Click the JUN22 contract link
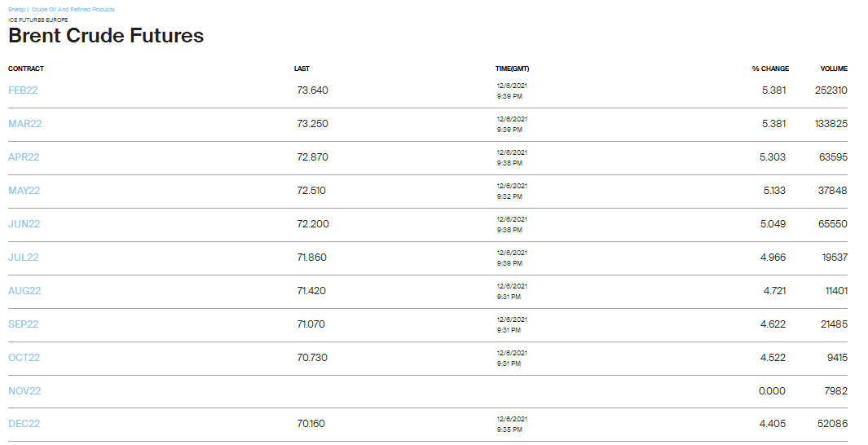Viewport: 868px width, 445px height. pos(24,224)
